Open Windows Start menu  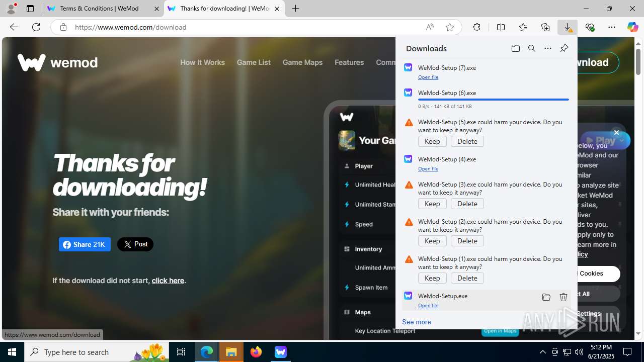click(x=12, y=352)
